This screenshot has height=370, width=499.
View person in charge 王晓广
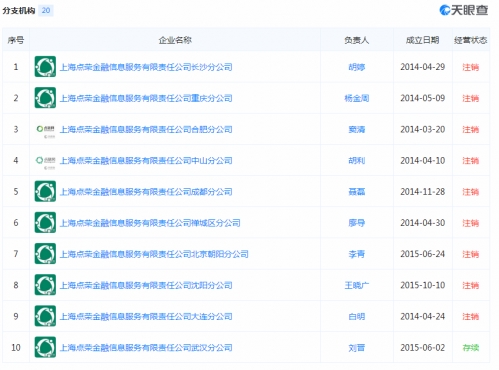tap(357, 285)
